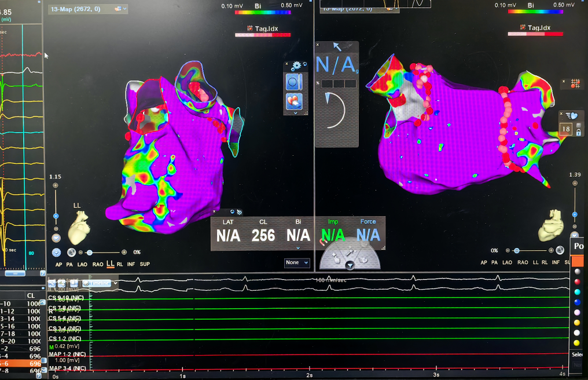Image resolution: width=588 pixels, height=380 pixels.
Task: Click the Tag.Idx grid icon in right map legend
Action: pyautogui.click(x=523, y=27)
